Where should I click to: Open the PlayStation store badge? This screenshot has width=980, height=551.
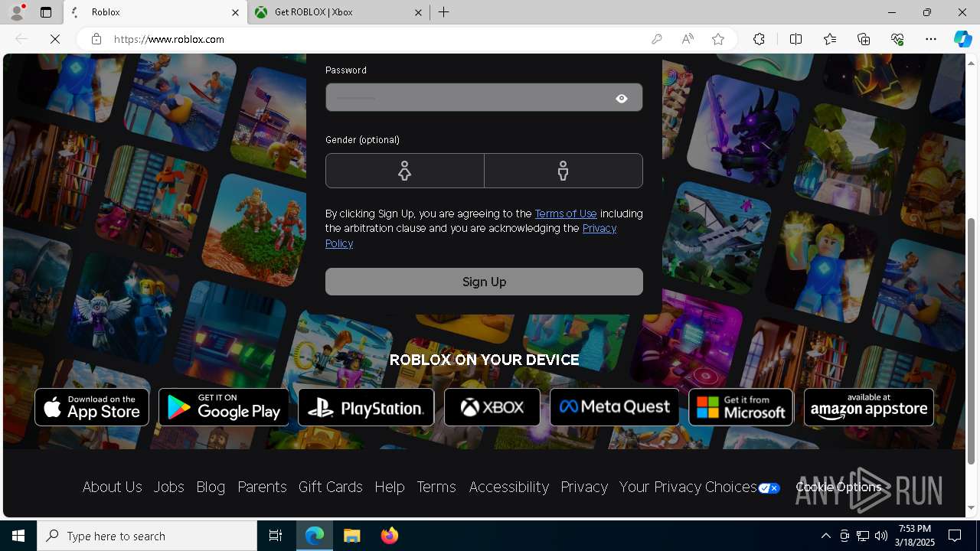pyautogui.click(x=366, y=407)
